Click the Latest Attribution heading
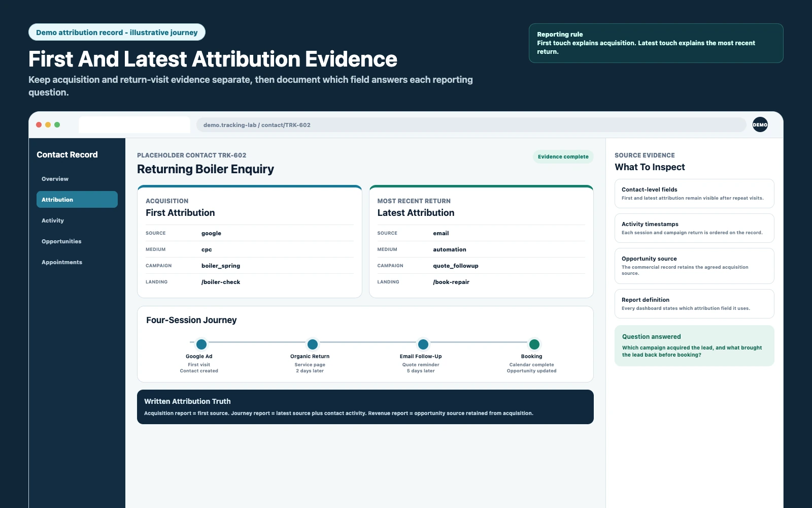The width and height of the screenshot is (812, 508). point(416,213)
